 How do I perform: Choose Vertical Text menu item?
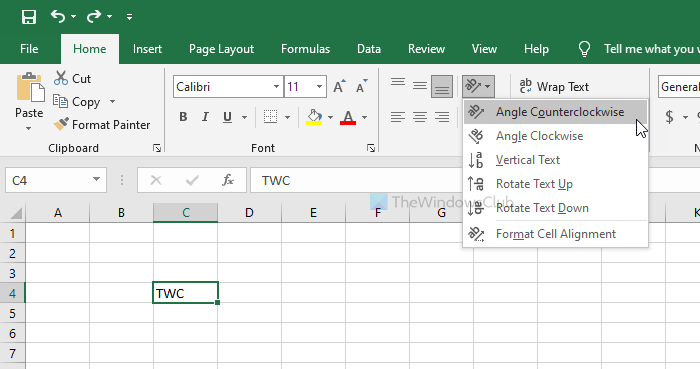[x=555, y=160]
